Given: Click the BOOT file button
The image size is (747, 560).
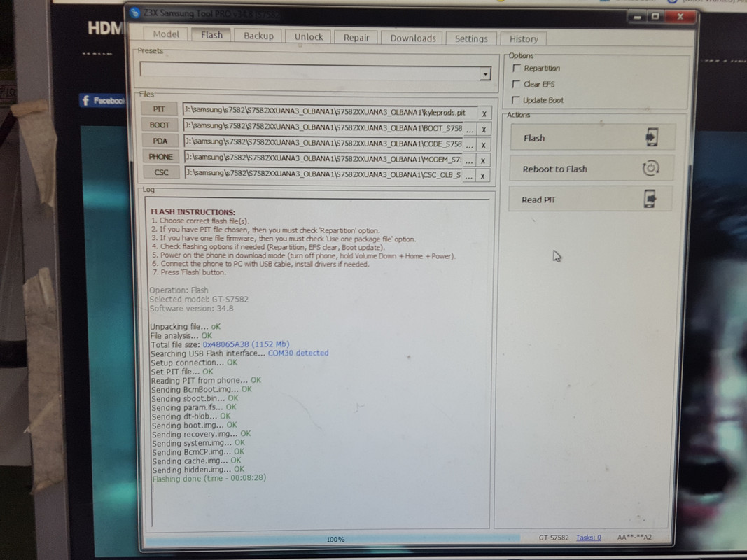Looking at the screenshot, I should (x=160, y=125).
